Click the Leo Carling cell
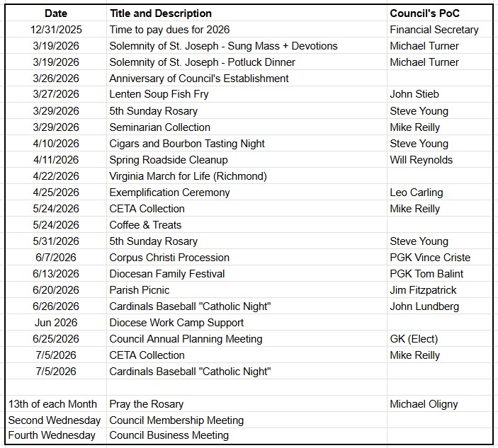 click(x=416, y=193)
